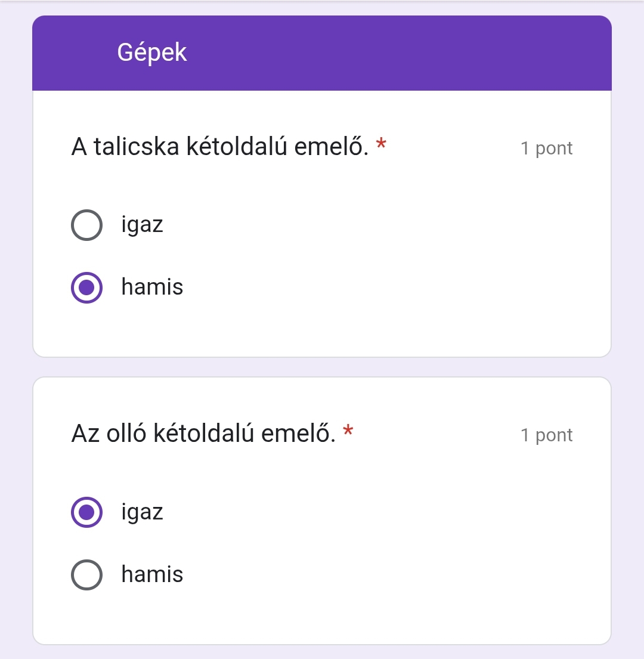Select the "hamis" radio button for the talicska question
The width and height of the screenshot is (644, 659).
87,287
